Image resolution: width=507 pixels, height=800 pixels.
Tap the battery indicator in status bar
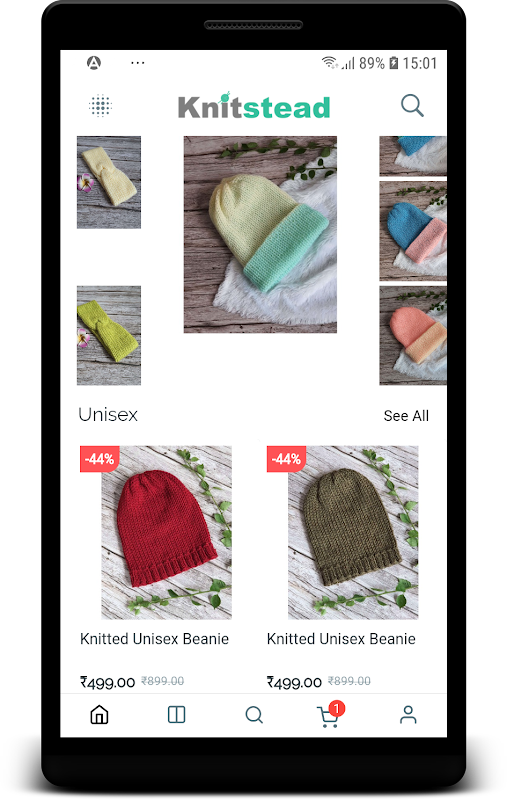pyautogui.click(x=394, y=63)
